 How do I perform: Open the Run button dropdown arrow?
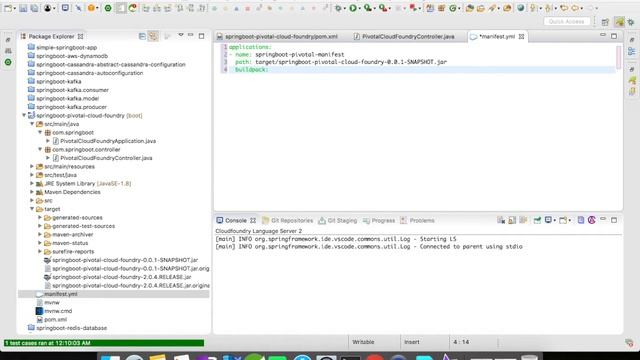pos(359,8)
